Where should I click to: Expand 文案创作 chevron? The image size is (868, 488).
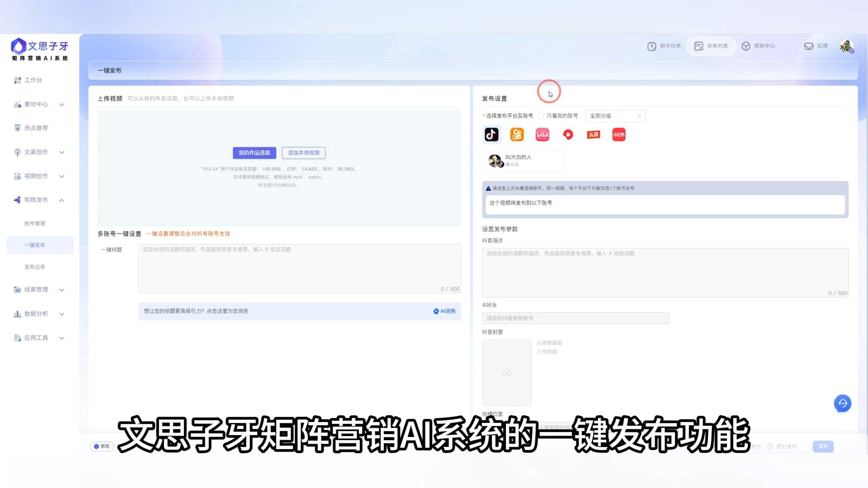click(62, 152)
